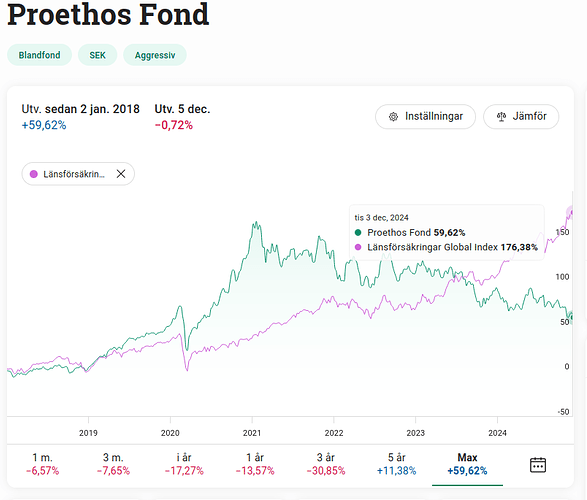
Task: Click the tis 3 dec, 2024 tooltip date
Action: (381, 217)
